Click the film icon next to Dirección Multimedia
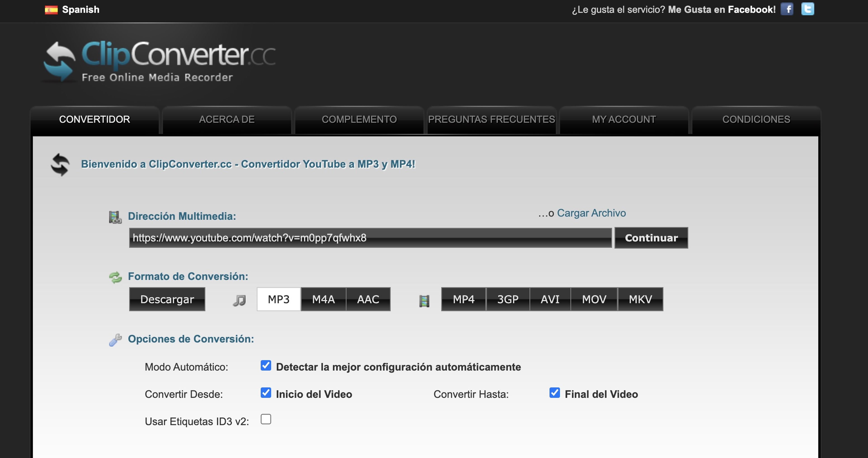The height and width of the screenshot is (458, 868). (x=115, y=217)
